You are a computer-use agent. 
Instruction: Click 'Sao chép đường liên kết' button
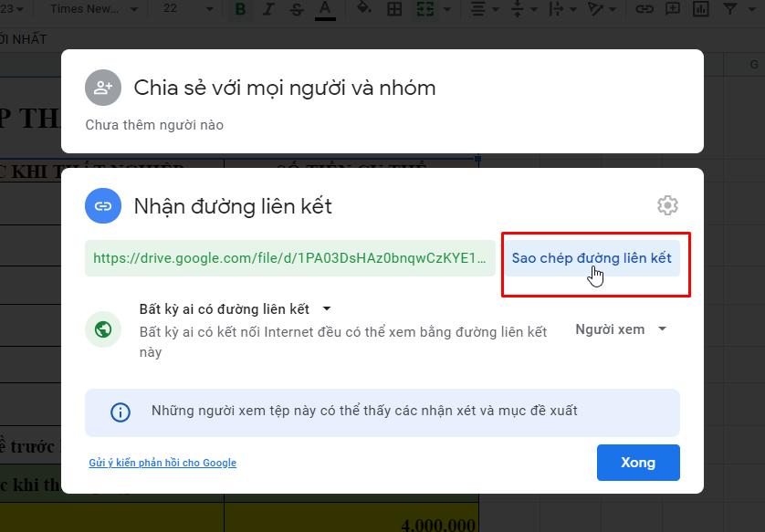pyautogui.click(x=592, y=258)
